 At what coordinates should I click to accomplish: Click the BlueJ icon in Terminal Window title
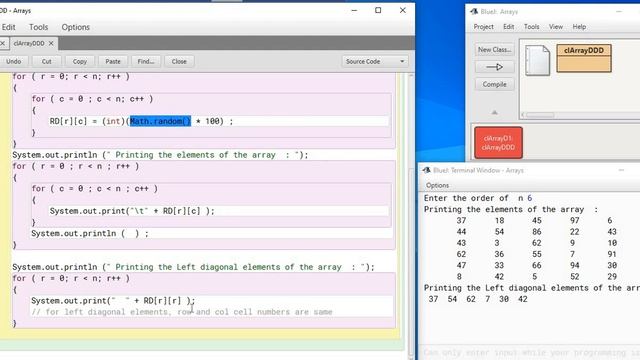pos(426,170)
